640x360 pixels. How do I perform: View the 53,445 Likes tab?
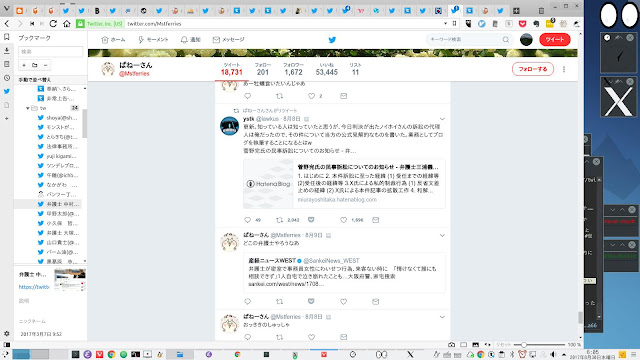coord(327,69)
